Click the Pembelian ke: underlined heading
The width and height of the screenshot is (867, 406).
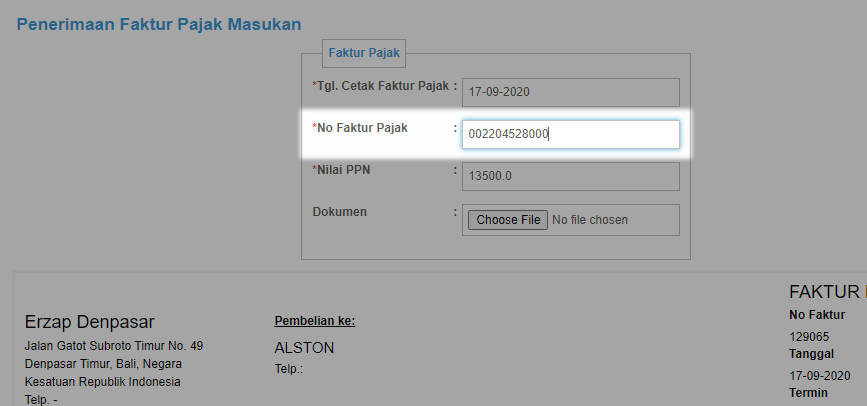click(315, 321)
